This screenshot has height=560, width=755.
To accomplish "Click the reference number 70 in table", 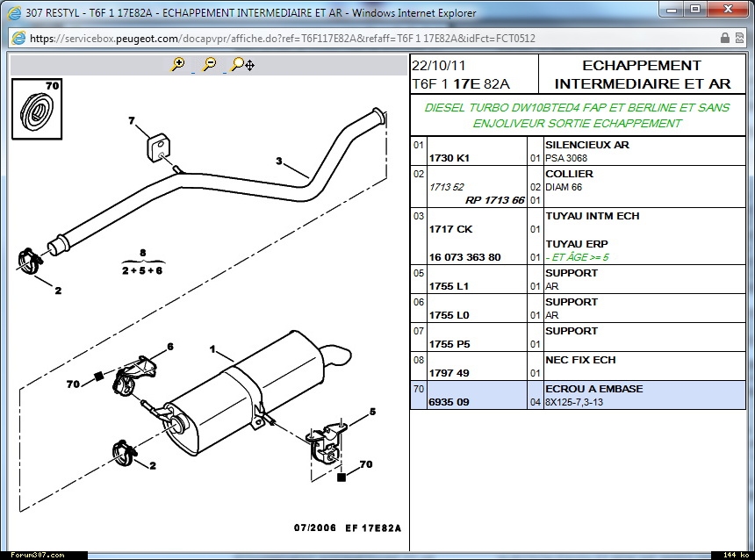I will tap(419, 389).
